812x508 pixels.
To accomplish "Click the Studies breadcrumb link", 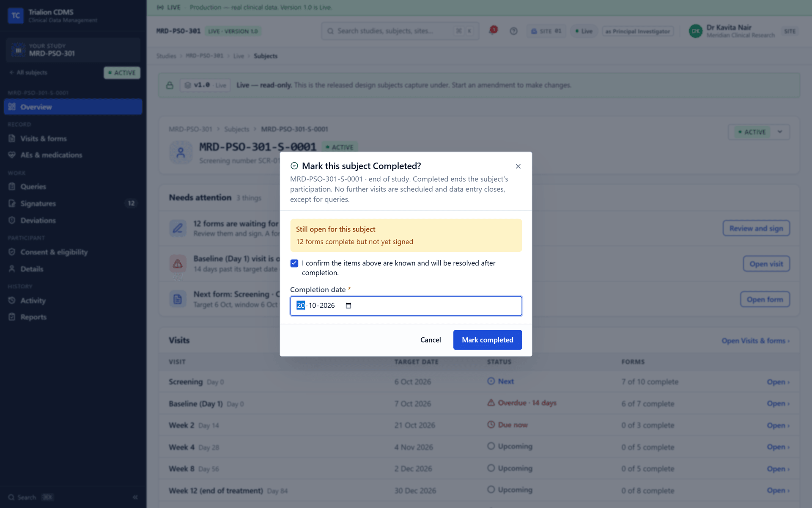I will click(x=166, y=56).
